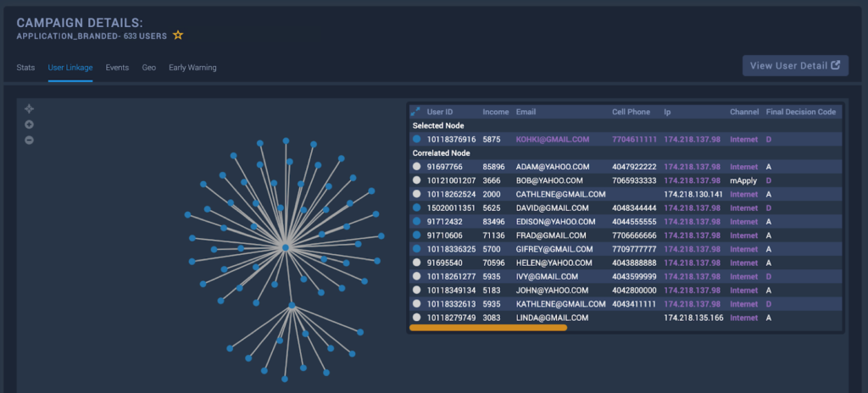Viewport: 868px width, 393px height.
Task: Select node dot for IVY@GMAIL.COM row
Action: (x=417, y=276)
